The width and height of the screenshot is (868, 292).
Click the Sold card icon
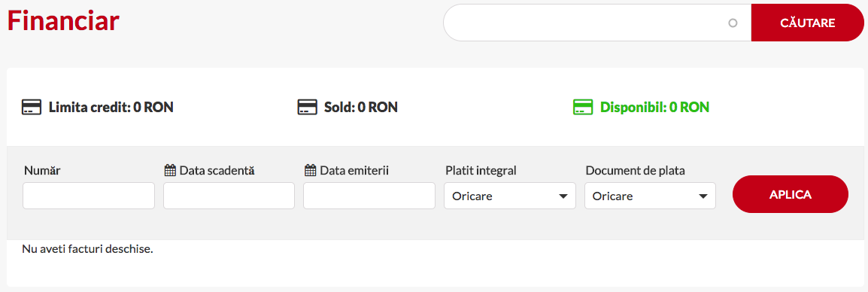point(307,107)
